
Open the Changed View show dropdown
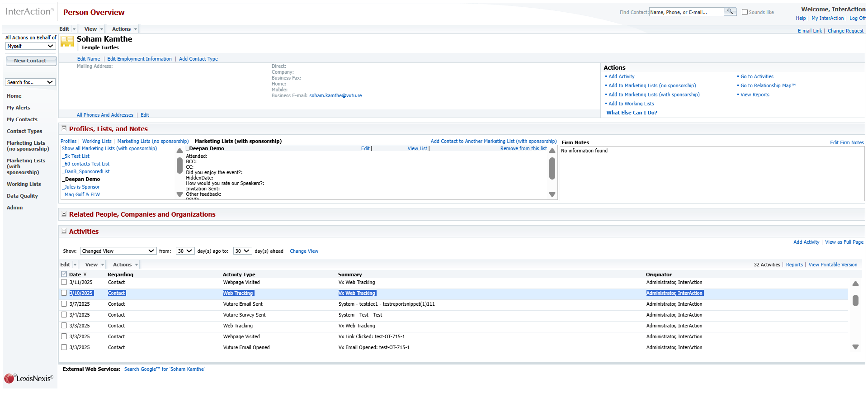[x=118, y=251]
